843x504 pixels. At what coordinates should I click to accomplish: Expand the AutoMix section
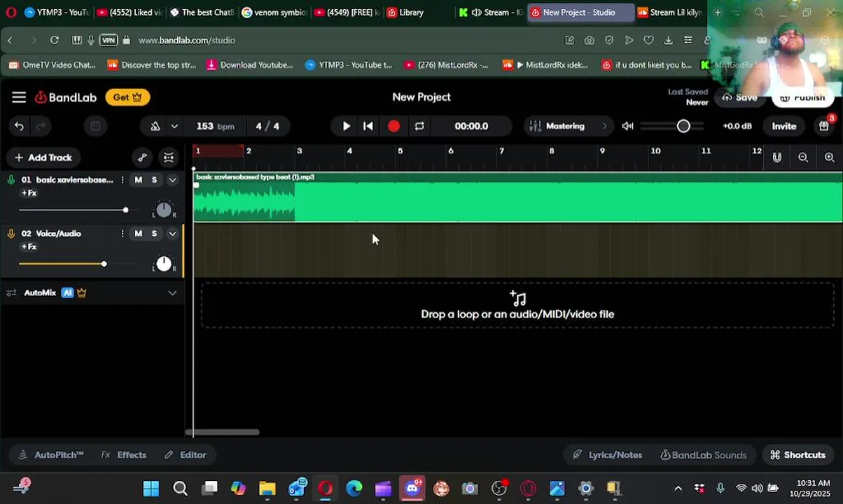[172, 293]
